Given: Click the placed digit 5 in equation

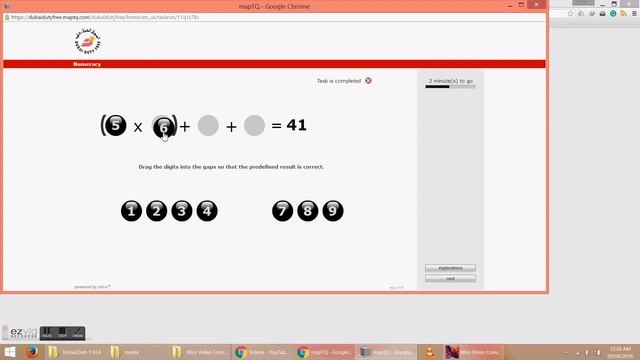Looking at the screenshot, I should (116, 125).
